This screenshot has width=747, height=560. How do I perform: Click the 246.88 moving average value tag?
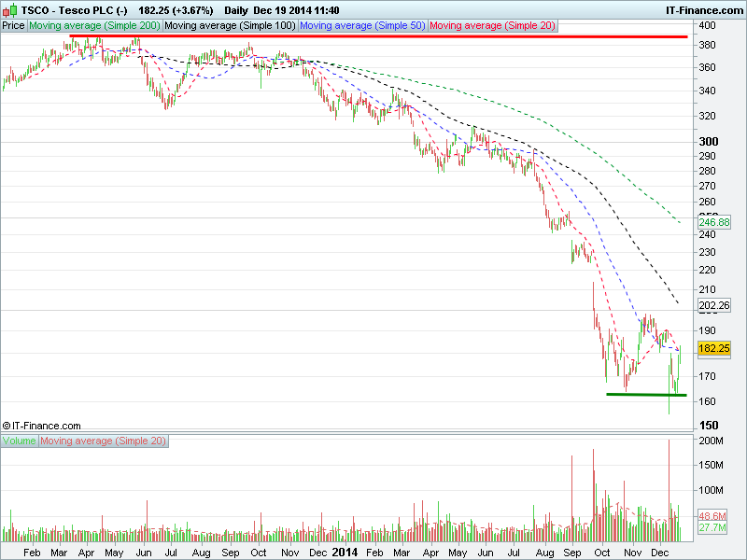click(x=713, y=222)
